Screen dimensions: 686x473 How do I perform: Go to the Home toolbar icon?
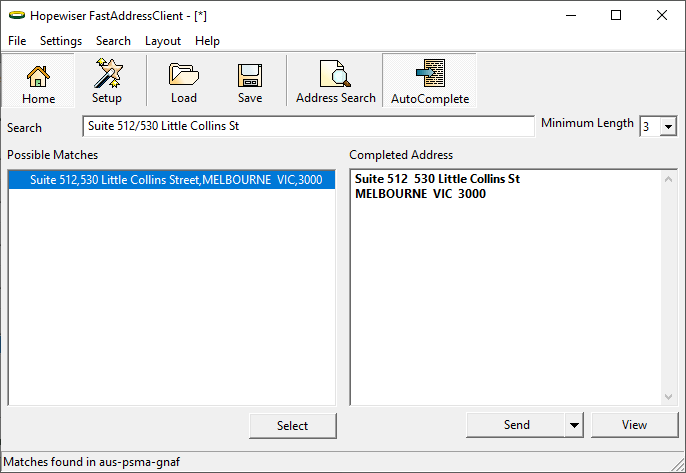click(38, 81)
